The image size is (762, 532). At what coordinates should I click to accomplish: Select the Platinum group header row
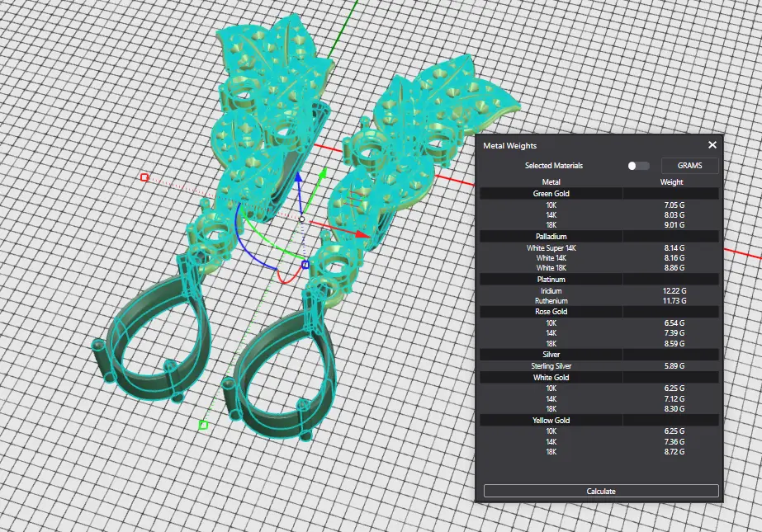tap(551, 280)
